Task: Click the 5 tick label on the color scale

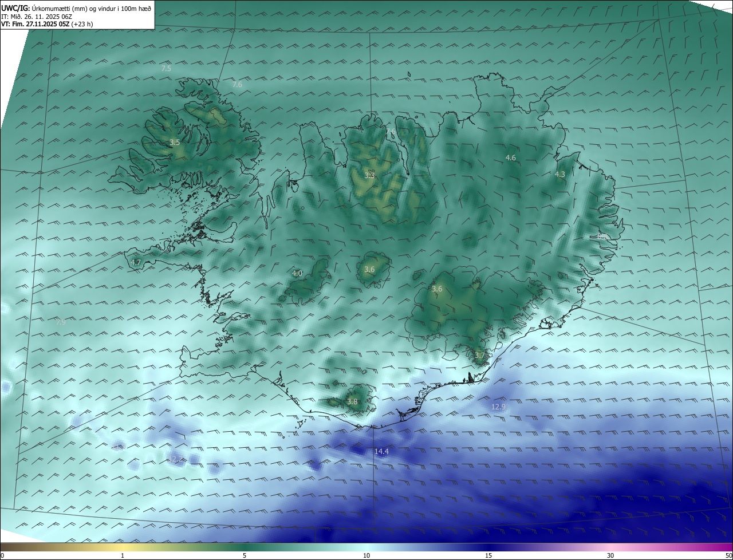Action: 245,555
